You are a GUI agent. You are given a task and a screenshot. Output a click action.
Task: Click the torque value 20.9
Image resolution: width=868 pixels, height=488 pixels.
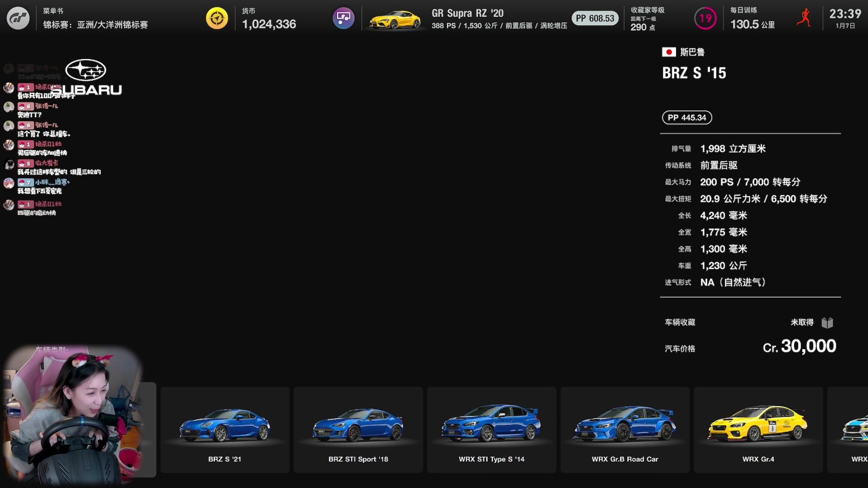click(x=764, y=199)
